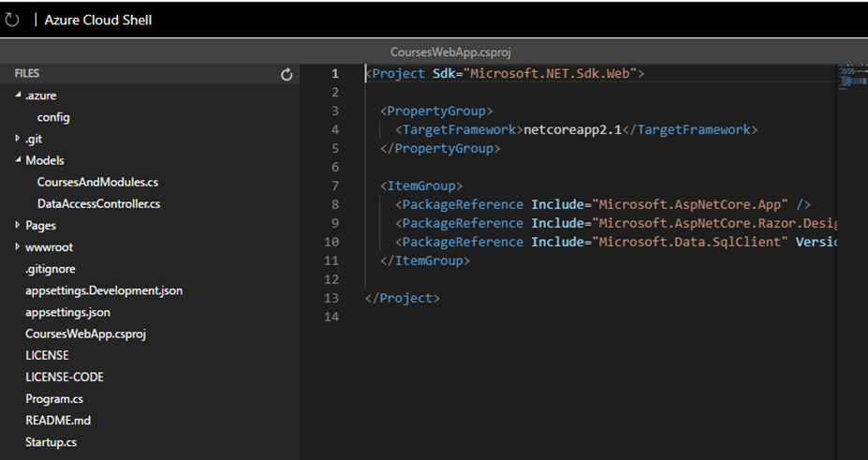
Task: Place cursor in netcoreapp2.1 text
Action: coord(572,129)
